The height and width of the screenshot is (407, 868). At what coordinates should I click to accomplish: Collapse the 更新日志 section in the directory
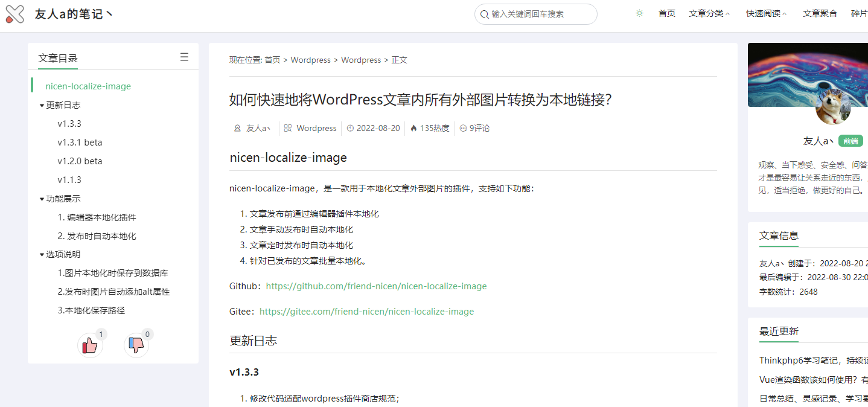42,104
